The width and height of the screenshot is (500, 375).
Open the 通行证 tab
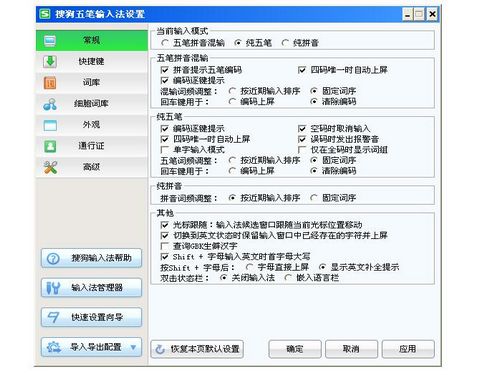tap(92, 146)
